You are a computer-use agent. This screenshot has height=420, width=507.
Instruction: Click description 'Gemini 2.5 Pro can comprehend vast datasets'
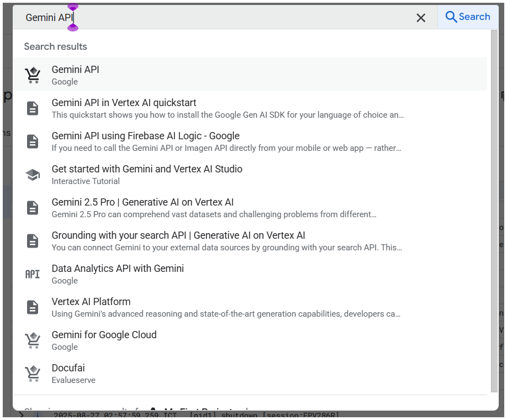click(x=214, y=214)
